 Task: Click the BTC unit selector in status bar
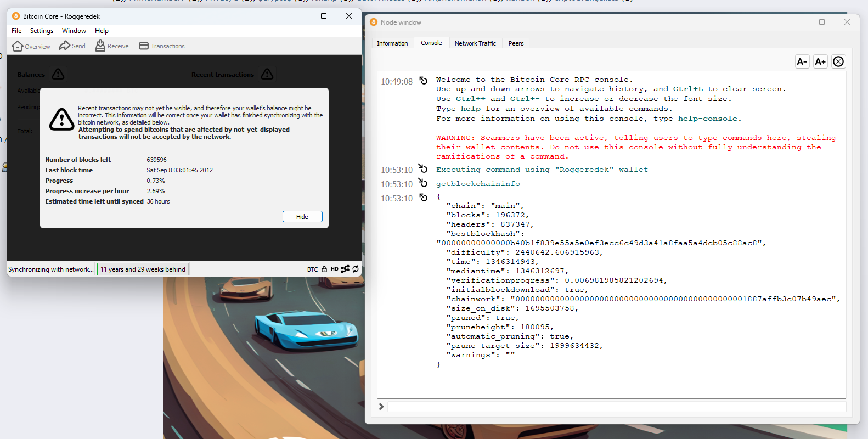[x=313, y=269]
